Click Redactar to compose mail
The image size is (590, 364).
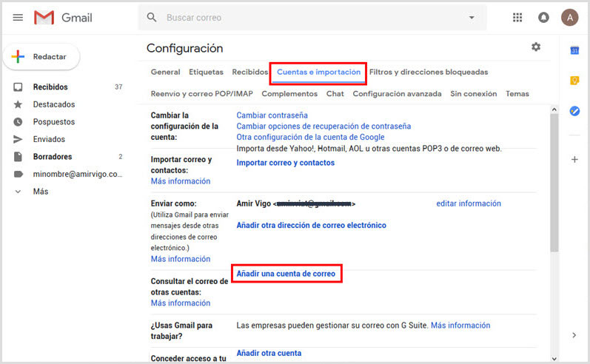[x=41, y=57]
